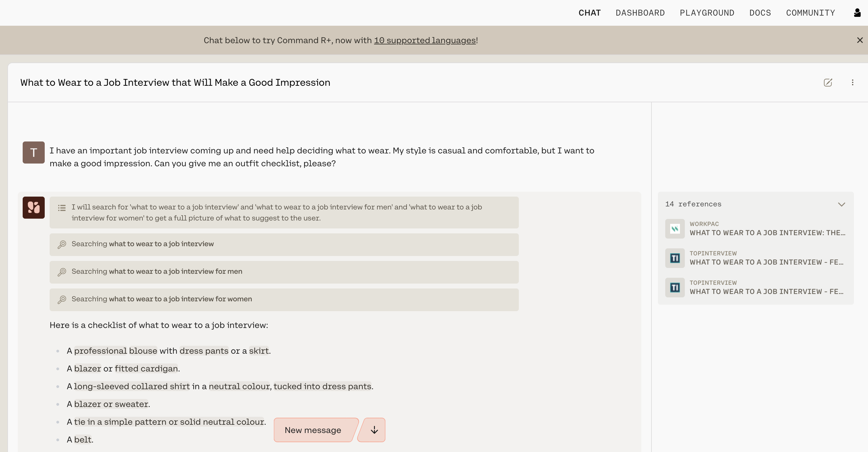Expand the 'job interview for men' search step

(x=284, y=271)
